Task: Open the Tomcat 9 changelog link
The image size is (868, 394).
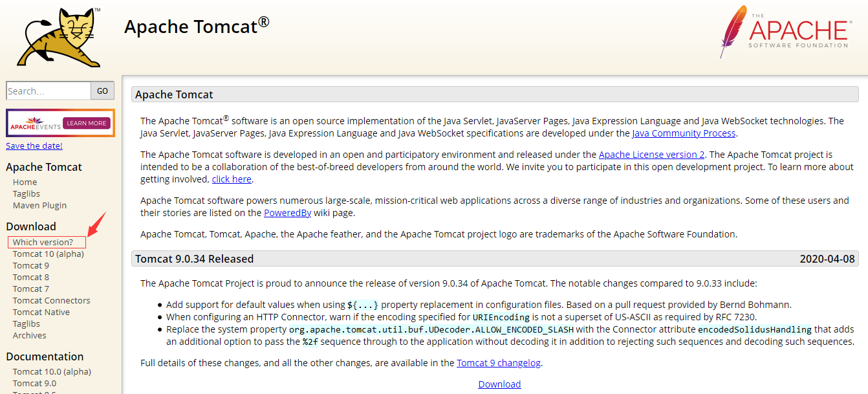Action: pos(499,363)
